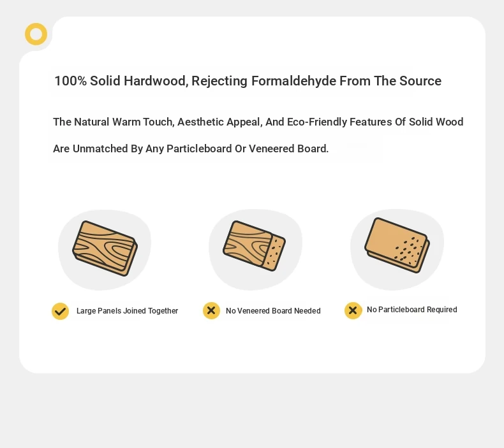This screenshot has width=504, height=448.
Task: Click the X badge beside No Veneered Board
Action: click(x=211, y=310)
